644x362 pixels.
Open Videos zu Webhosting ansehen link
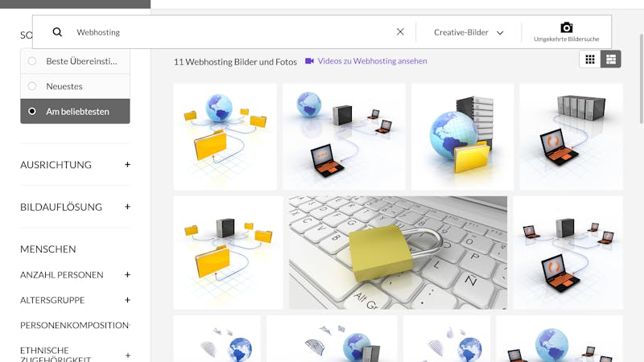(x=372, y=61)
